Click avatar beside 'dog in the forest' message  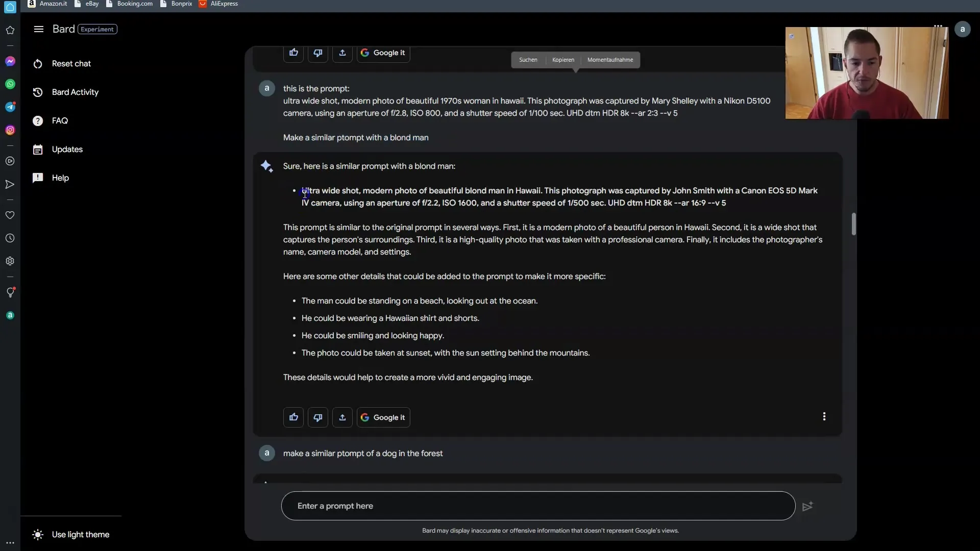266,453
